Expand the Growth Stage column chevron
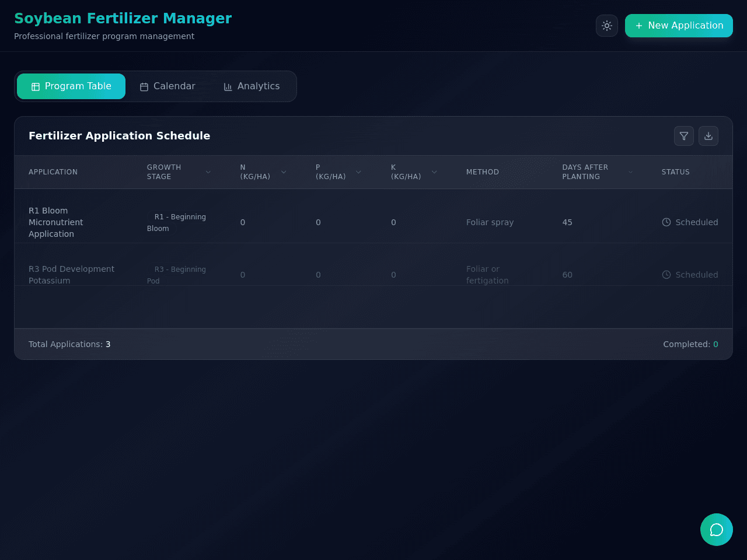The height and width of the screenshot is (560, 747). tap(208, 172)
